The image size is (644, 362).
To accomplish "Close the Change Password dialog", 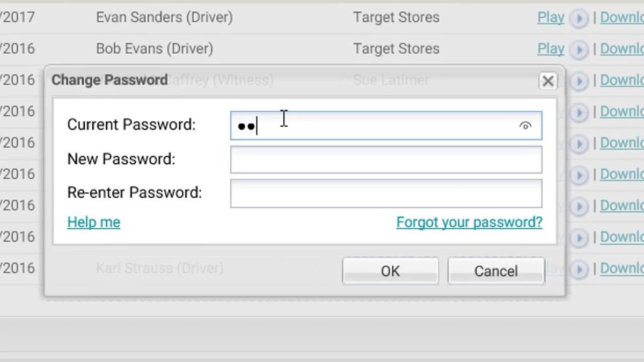I will point(547,81).
